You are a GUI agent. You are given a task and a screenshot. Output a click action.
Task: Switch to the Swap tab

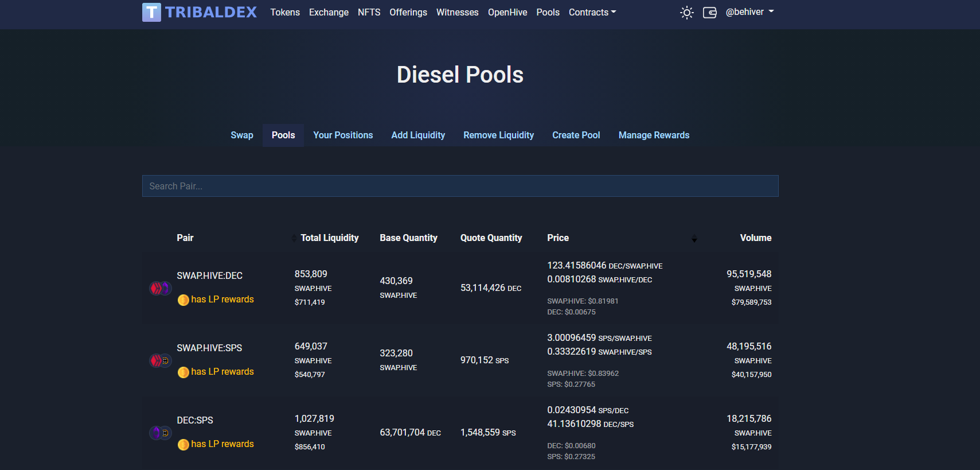tap(242, 135)
